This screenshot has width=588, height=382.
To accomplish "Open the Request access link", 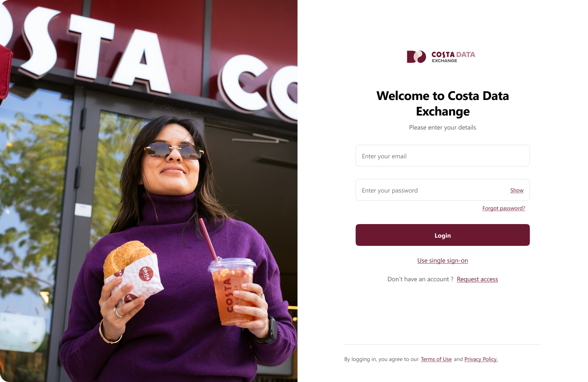I will tap(477, 279).
